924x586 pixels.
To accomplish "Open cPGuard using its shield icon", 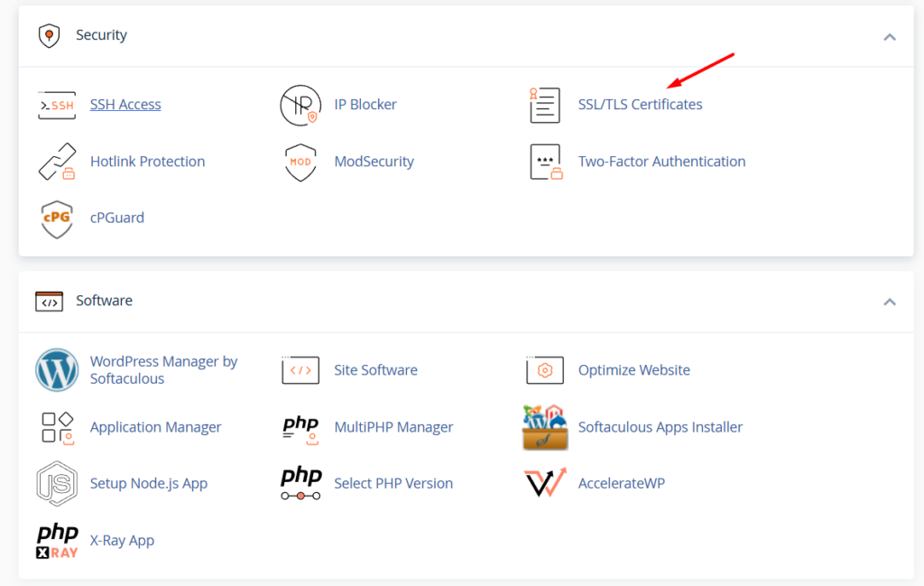I will pyautogui.click(x=56, y=218).
